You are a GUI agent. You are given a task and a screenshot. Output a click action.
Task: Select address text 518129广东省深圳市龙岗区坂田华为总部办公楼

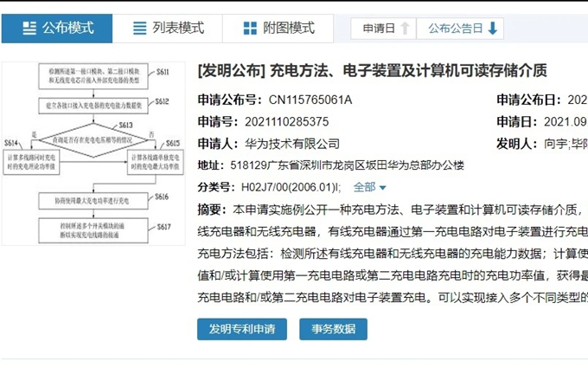(x=348, y=165)
